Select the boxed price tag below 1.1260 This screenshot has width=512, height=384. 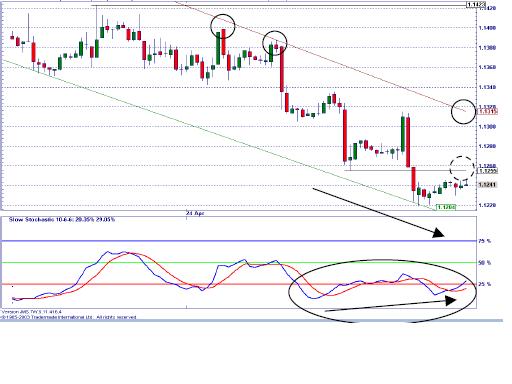pos(487,171)
